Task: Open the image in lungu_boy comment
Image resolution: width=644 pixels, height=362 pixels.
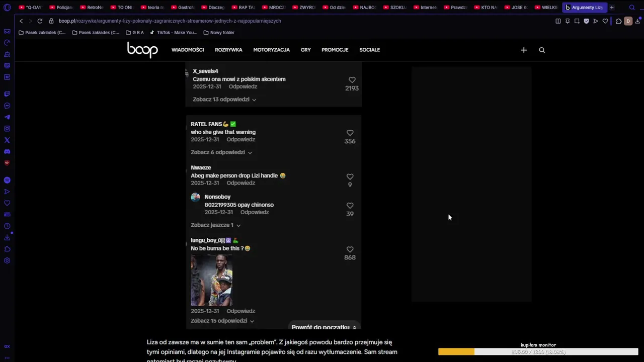Action: (x=211, y=280)
